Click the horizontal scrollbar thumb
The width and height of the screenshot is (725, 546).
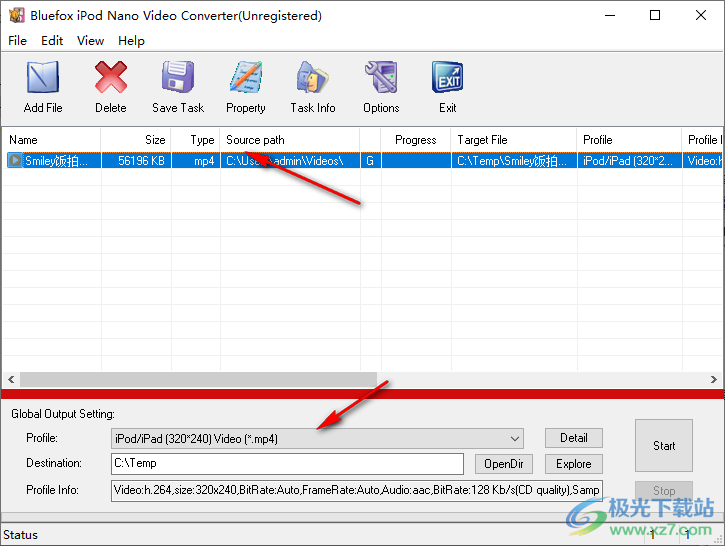click(198, 380)
